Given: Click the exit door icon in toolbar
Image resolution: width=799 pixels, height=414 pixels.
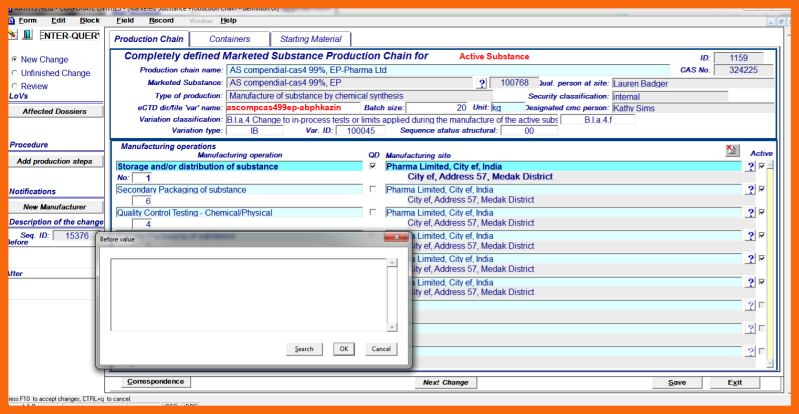Looking at the screenshot, I should click(x=28, y=35).
